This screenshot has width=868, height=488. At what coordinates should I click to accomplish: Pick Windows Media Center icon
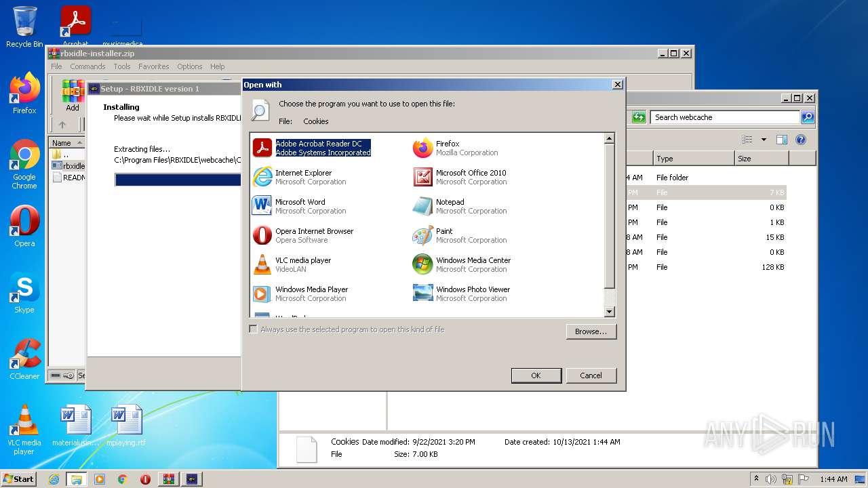pos(422,264)
